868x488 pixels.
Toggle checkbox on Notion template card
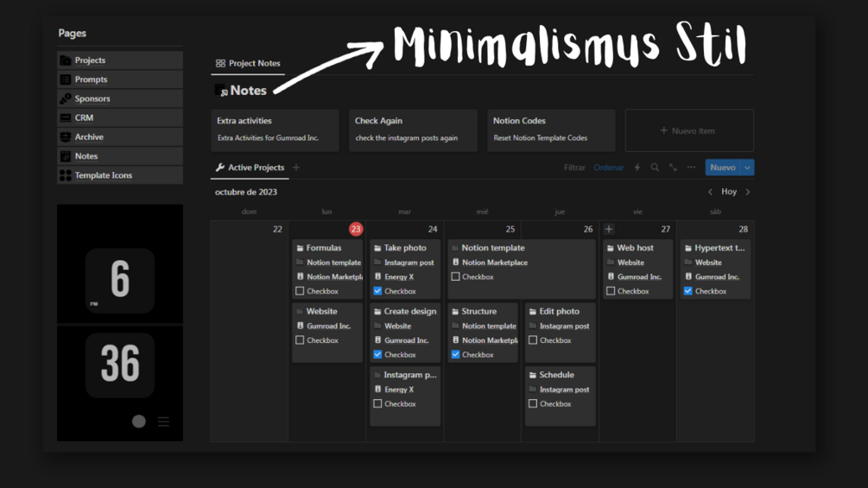pyautogui.click(x=455, y=276)
